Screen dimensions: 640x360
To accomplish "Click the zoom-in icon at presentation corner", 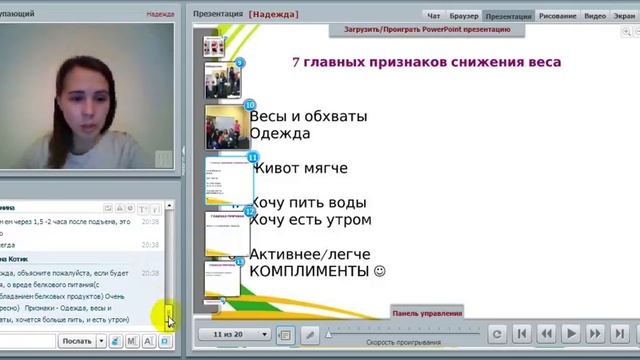I will point(626,32).
